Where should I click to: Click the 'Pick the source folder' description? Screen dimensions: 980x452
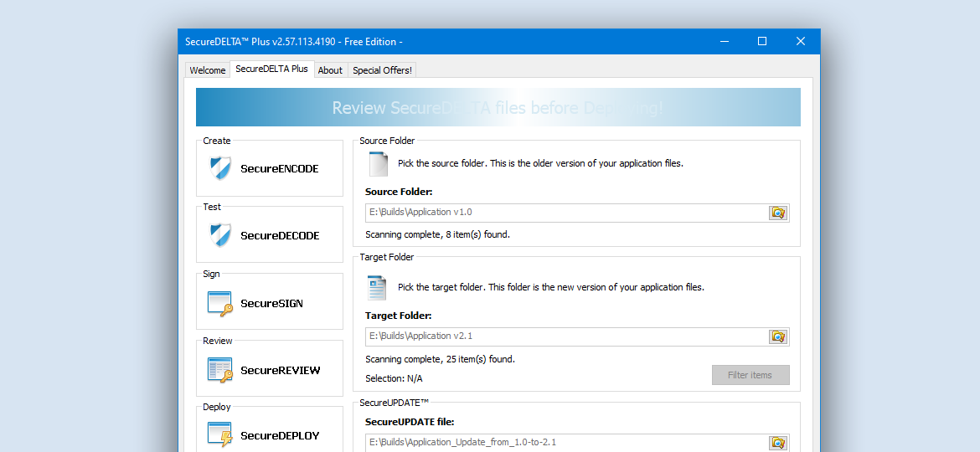pos(540,163)
